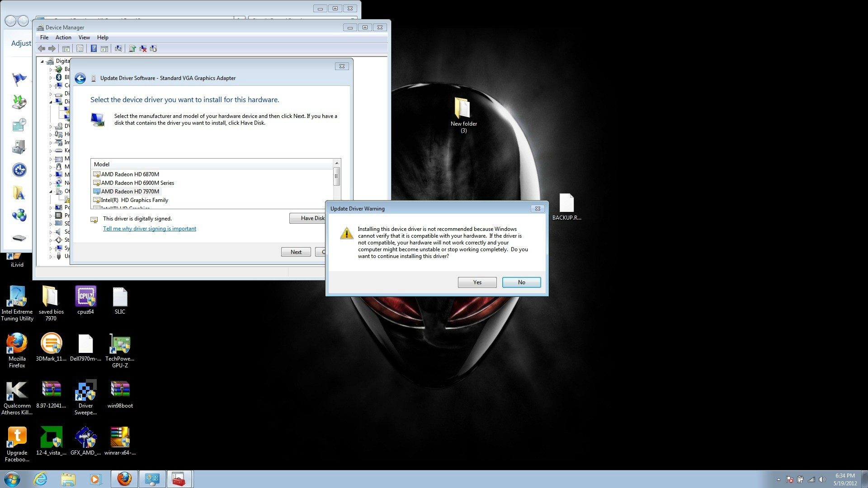Select the BACKUP.R... file on desktop
Viewport: 868px width, 488px height.
pos(566,207)
